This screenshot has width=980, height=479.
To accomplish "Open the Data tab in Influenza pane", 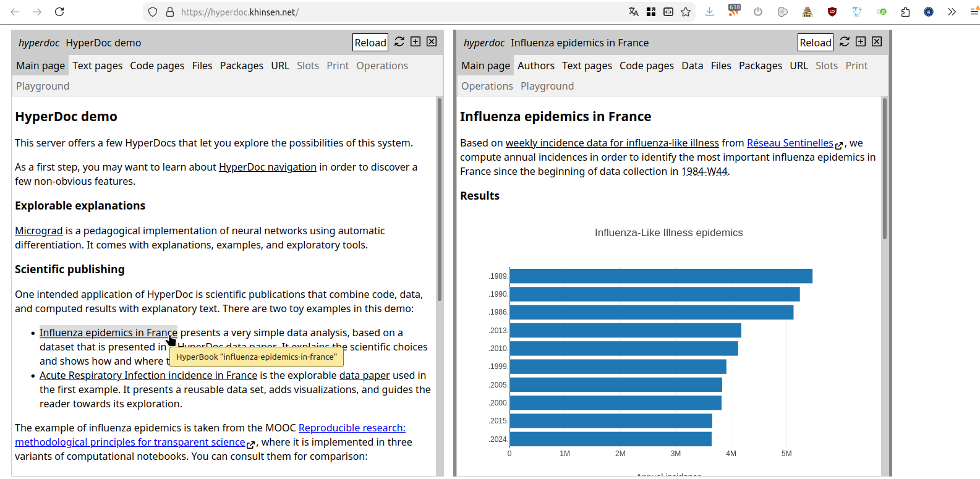I will tap(692, 66).
